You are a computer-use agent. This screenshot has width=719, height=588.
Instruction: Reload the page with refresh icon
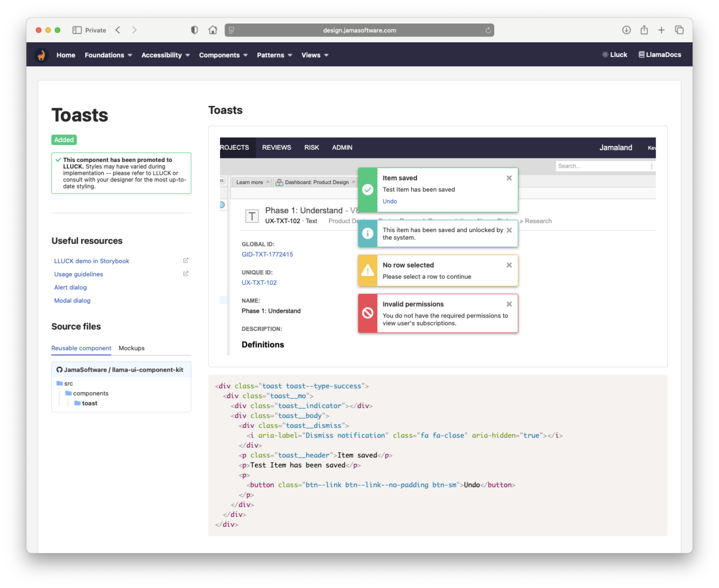488,30
